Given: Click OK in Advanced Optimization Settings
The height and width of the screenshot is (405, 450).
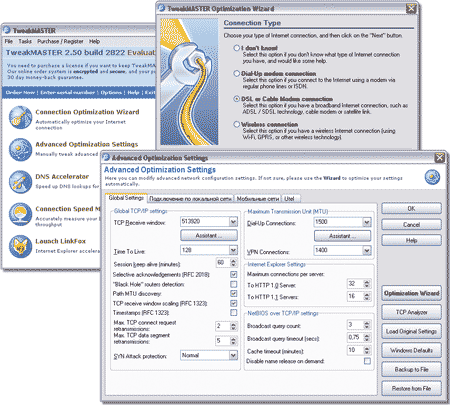Looking at the screenshot, I should pyautogui.click(x=411, y=208).
